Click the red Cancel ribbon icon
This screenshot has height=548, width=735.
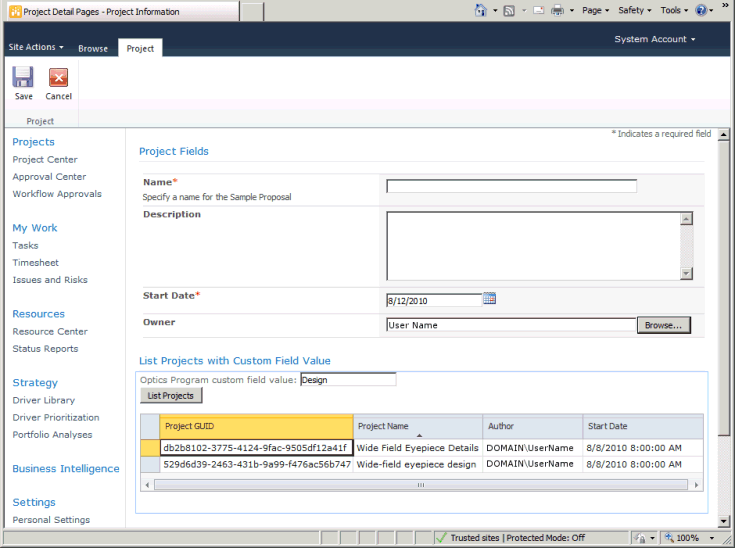tap(59, 78)
